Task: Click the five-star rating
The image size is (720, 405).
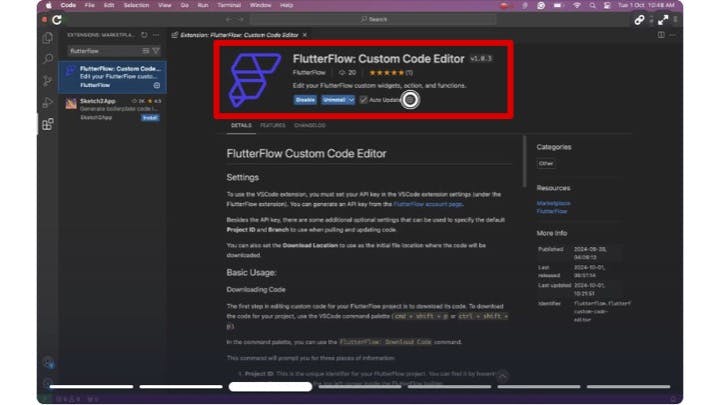Action: pos(387,73)
